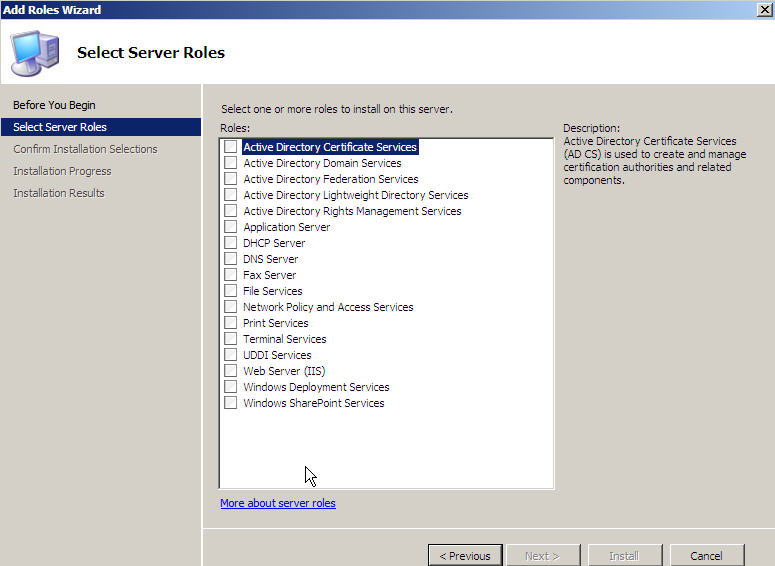Enable the Web Server (IIS) checkbox
This screenshot has height=566, width=775.
(x=230, y=371)
